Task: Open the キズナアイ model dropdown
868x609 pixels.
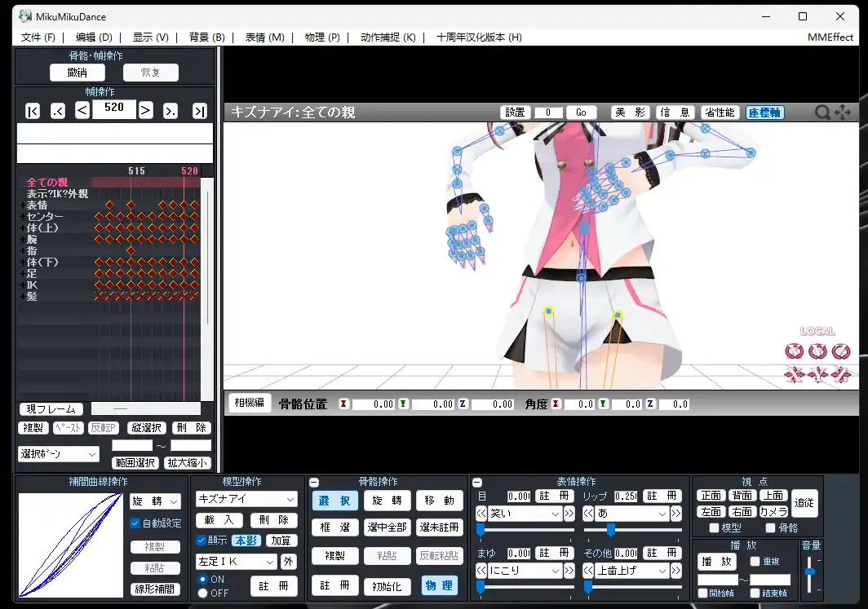Action: (246, 499)
